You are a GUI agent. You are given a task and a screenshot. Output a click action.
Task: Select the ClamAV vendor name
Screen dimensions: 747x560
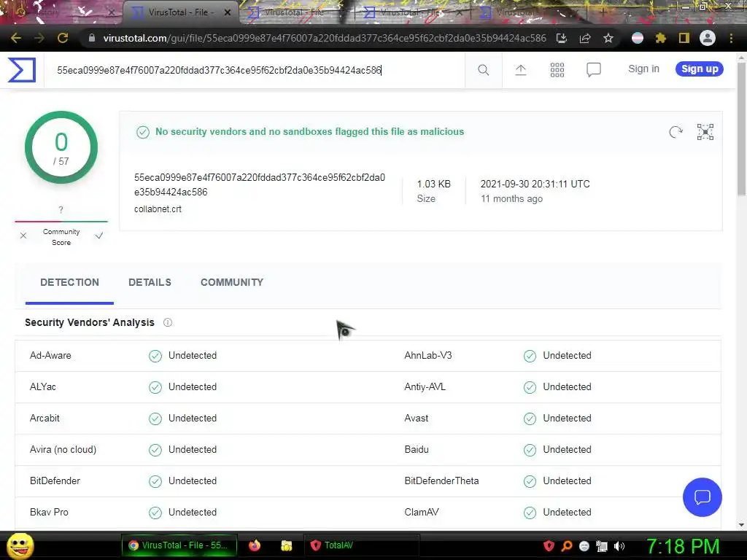point(422,513)
